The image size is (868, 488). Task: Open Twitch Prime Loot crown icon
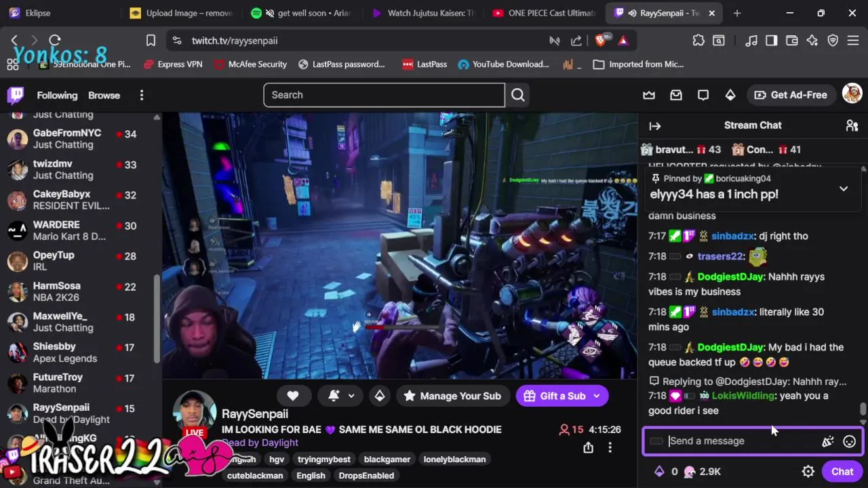coord(649,95)
